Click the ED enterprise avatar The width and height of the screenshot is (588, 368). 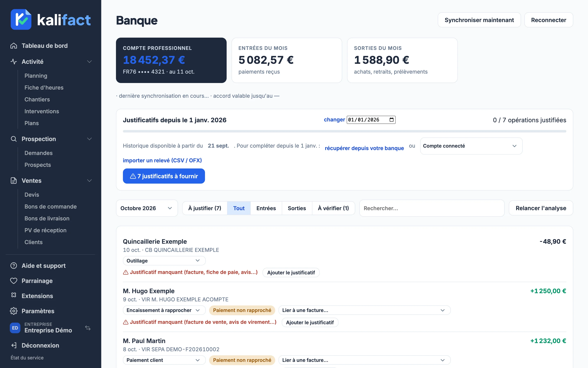(15, 328)
